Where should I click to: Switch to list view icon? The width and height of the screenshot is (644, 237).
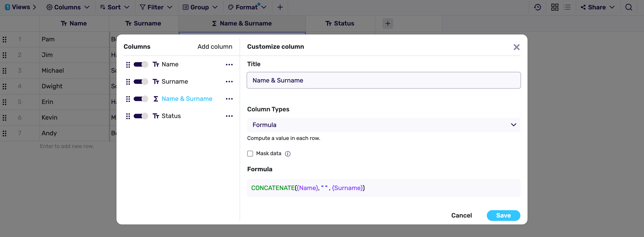[567, 7]
